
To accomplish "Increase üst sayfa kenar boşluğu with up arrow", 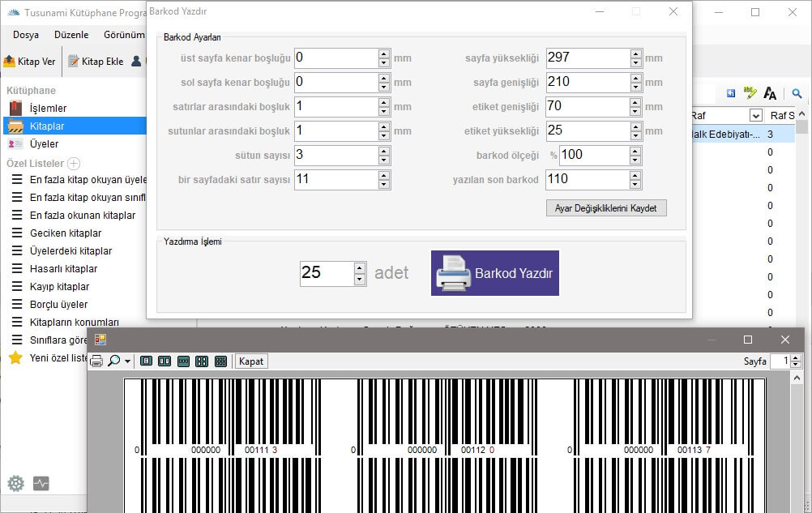I will click(384, 53).
